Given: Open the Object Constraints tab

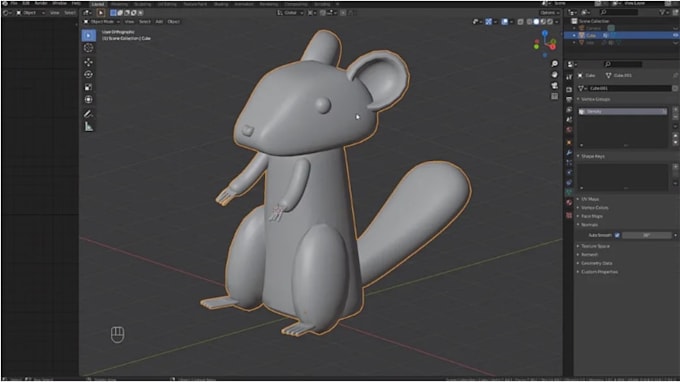Looking at the screenshot, I should 569,182.
